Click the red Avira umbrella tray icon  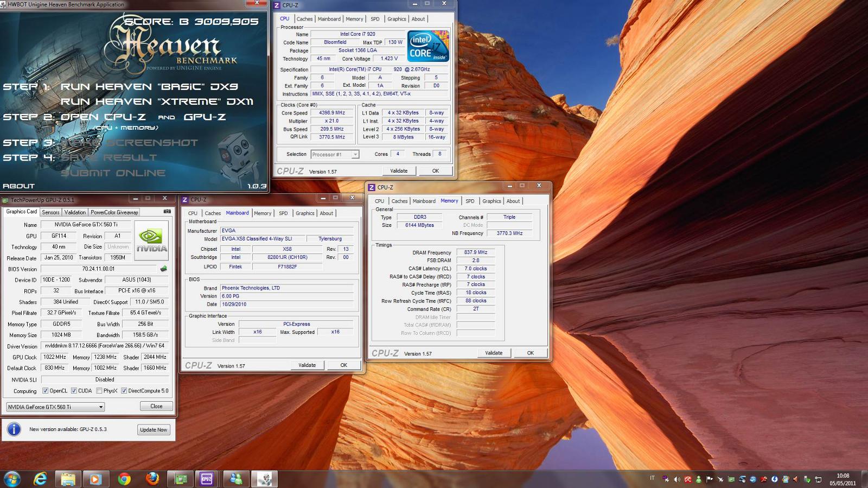point(687,479)
